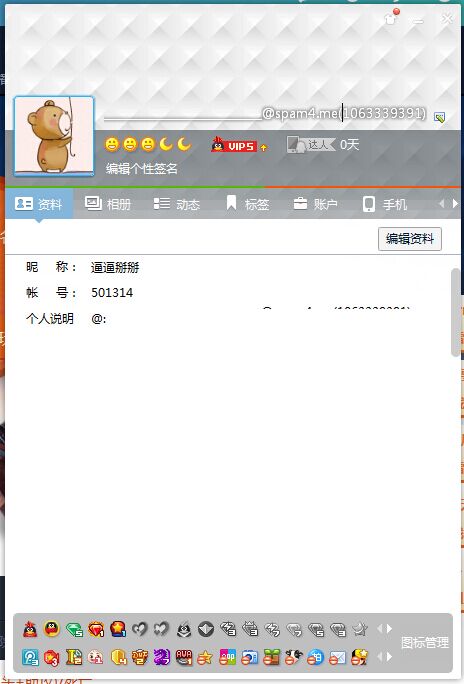
Task: Page first icon row to the left
Action: [x=379, y=629]
